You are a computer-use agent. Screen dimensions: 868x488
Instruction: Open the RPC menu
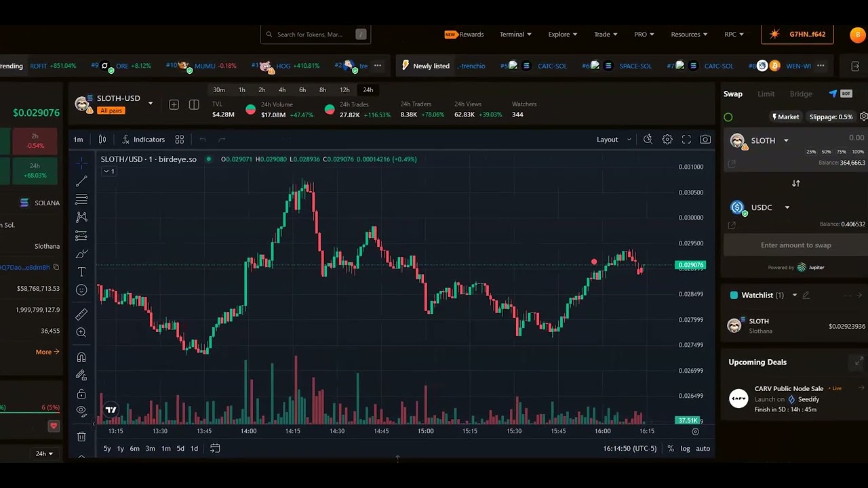click(x=734, y=35)
